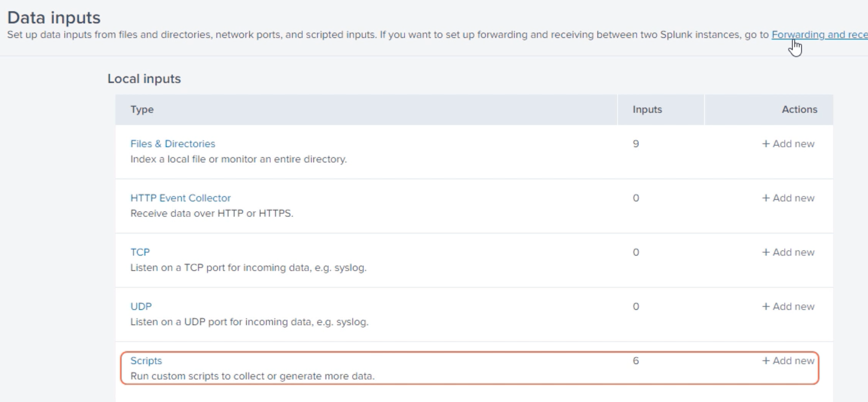Click the input count 9 for Files & Directories

point(636,144)
